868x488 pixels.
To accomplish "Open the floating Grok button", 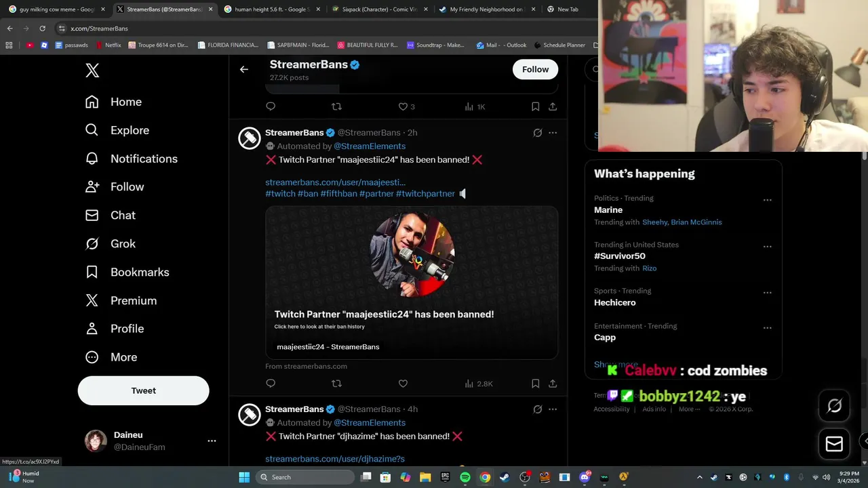I will [834, 405].
